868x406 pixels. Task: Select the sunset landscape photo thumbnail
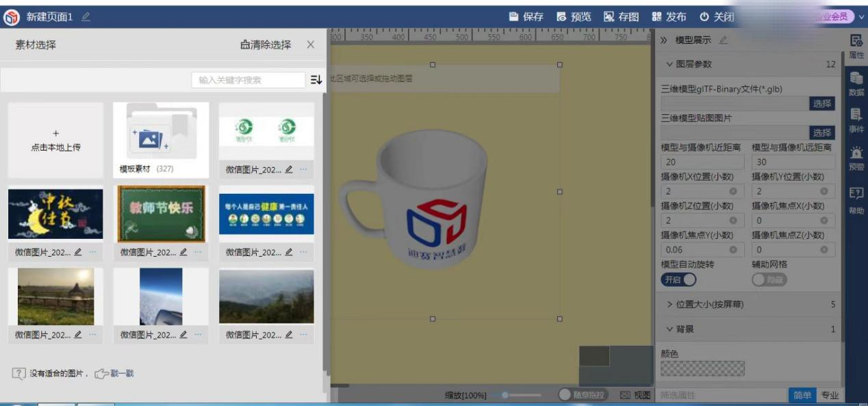55,296
